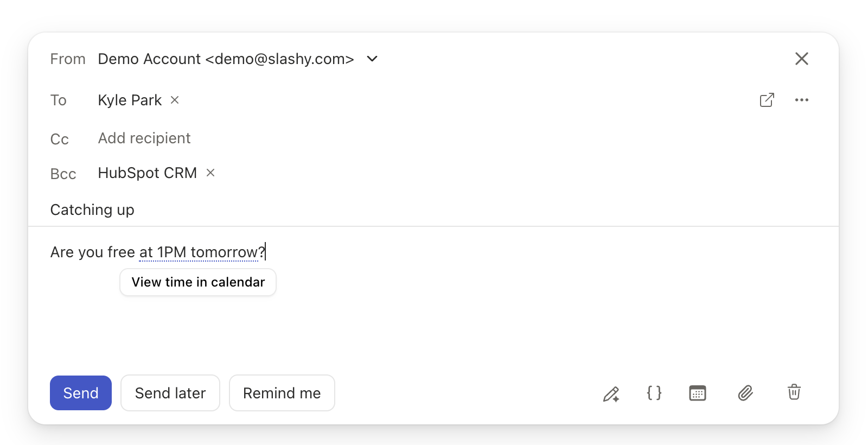Click View time in calendar
This screenshot has height=445, width=868.
(x=198, y=282)
